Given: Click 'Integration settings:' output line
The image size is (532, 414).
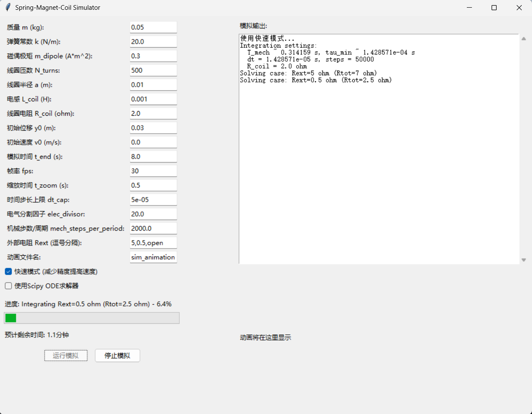Looking at the screenshot, I should pyautogui.click(x=279, y=46).
